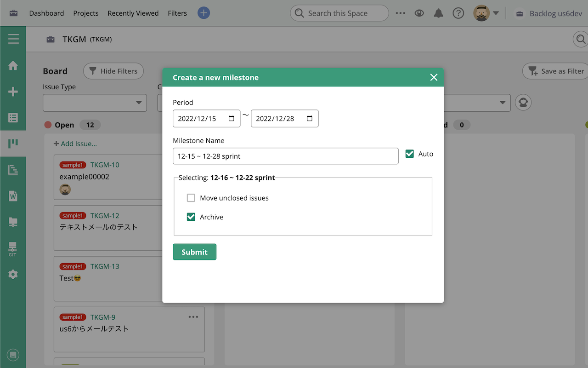Click Projects in the top menu
The height and width of the screenshot is (368, 588).
[85, 13]
